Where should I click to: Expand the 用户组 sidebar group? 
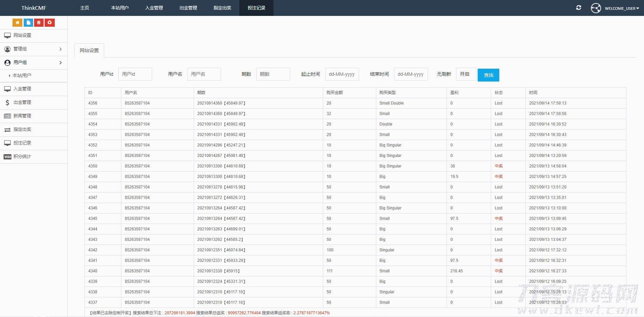33,63
